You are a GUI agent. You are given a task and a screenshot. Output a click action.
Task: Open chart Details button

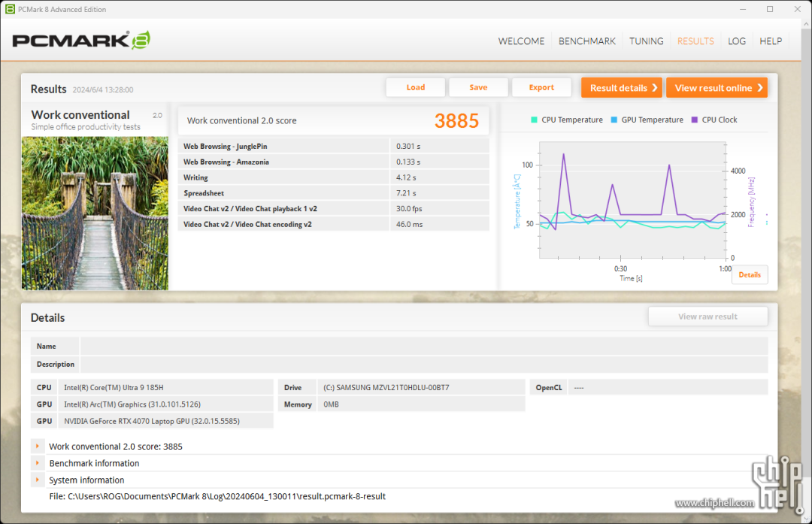[x=750, y=275]
